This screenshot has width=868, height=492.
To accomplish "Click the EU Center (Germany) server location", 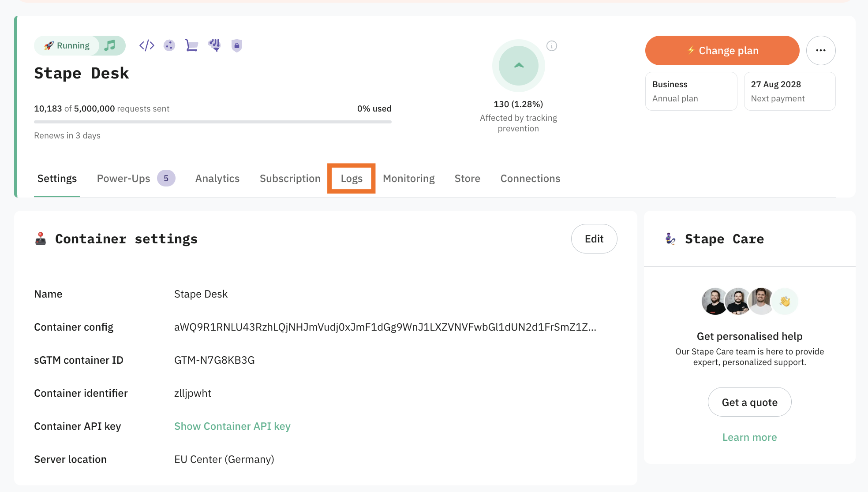I will [224, 459].
